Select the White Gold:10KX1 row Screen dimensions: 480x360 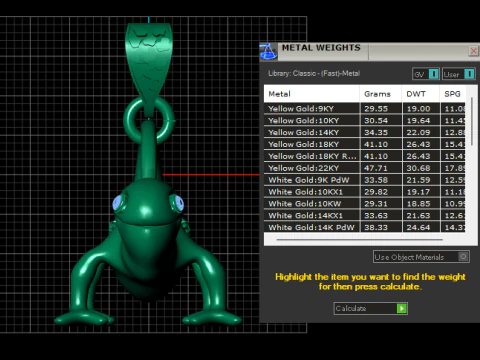(365, 192)
